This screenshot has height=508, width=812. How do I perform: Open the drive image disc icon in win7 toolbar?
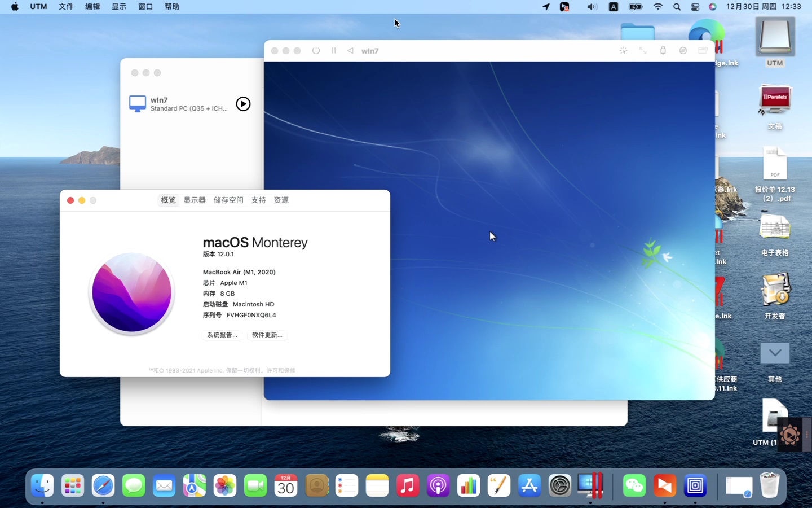(683, 51)
